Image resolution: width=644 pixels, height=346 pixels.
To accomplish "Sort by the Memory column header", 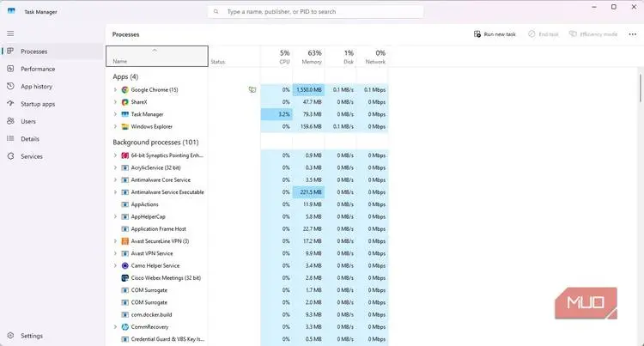I will pos(308,56).
